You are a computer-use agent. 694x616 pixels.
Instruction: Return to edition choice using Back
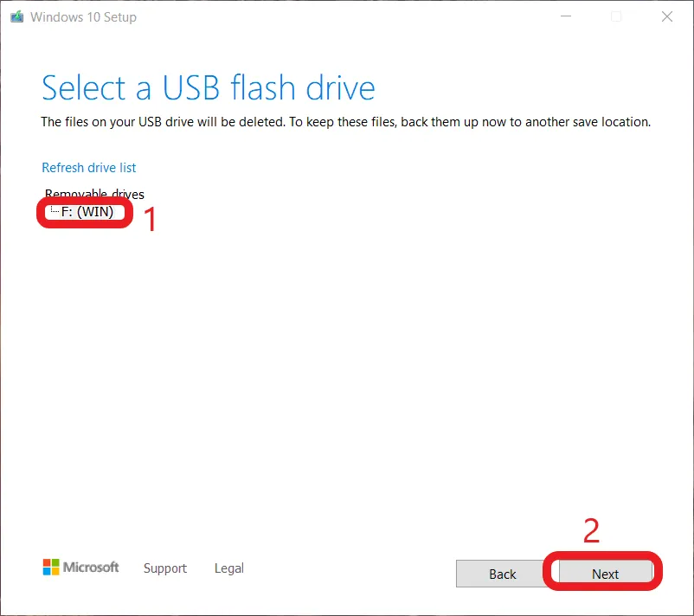point(502,574)
